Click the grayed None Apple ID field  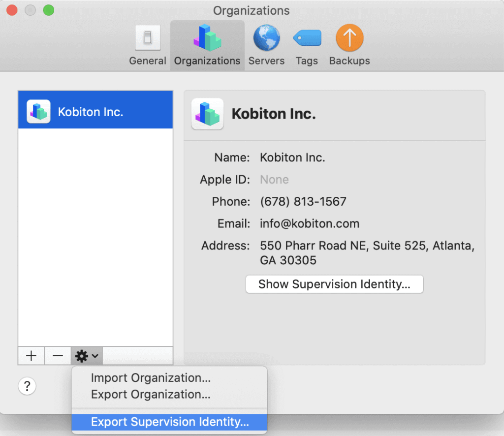(274, 180)
